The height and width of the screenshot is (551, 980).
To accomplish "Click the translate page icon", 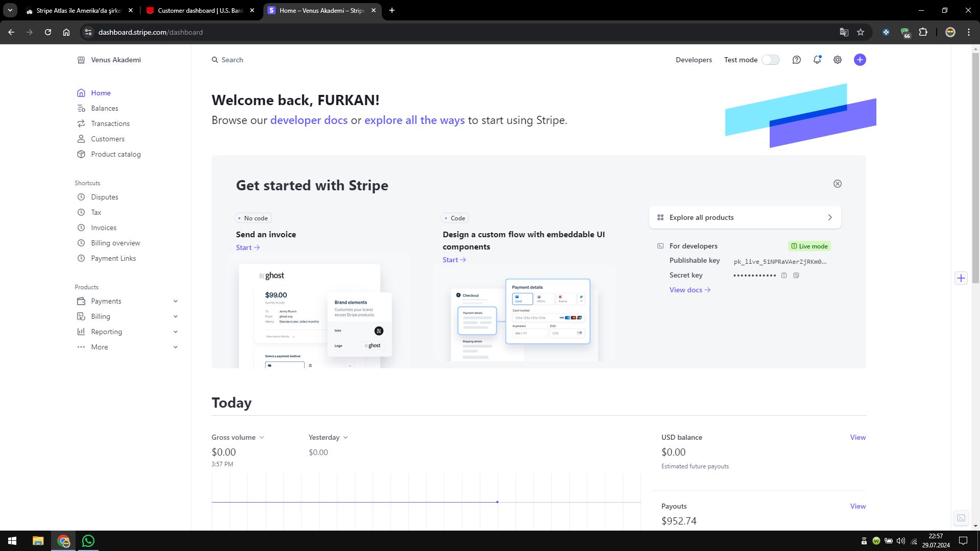I will coord(844,32).
